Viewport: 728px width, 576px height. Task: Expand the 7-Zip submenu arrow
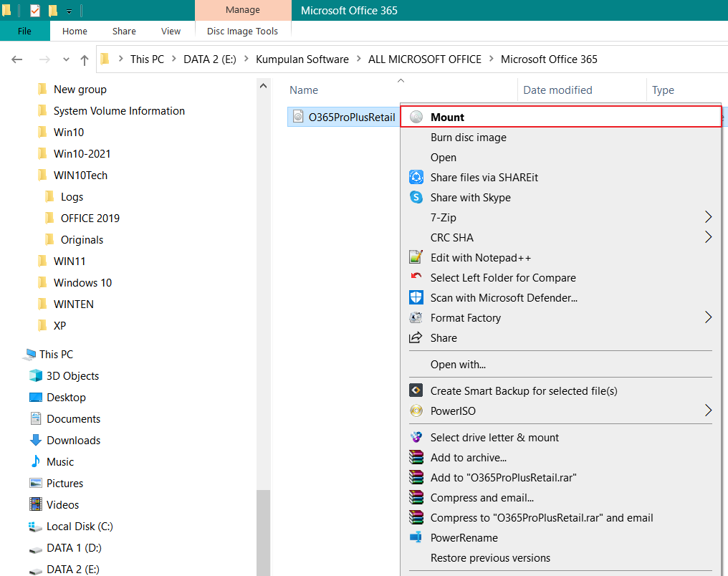(708, 217)
